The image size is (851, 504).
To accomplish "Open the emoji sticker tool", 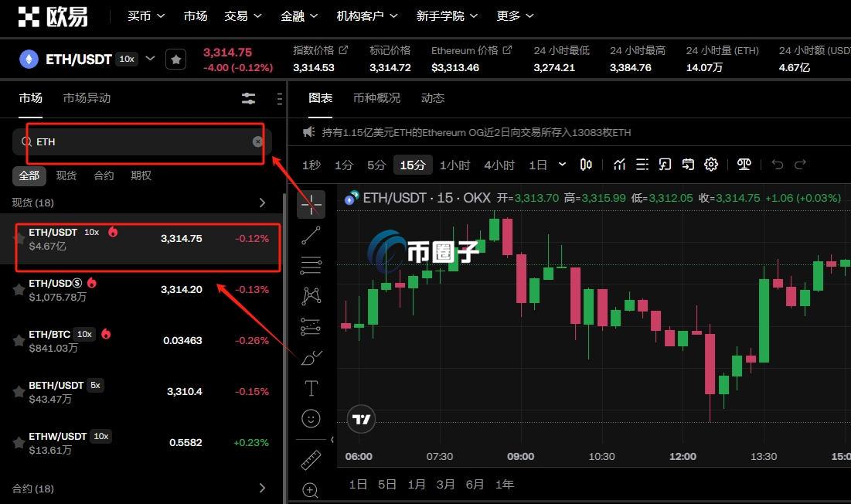I will coord(311,418).
